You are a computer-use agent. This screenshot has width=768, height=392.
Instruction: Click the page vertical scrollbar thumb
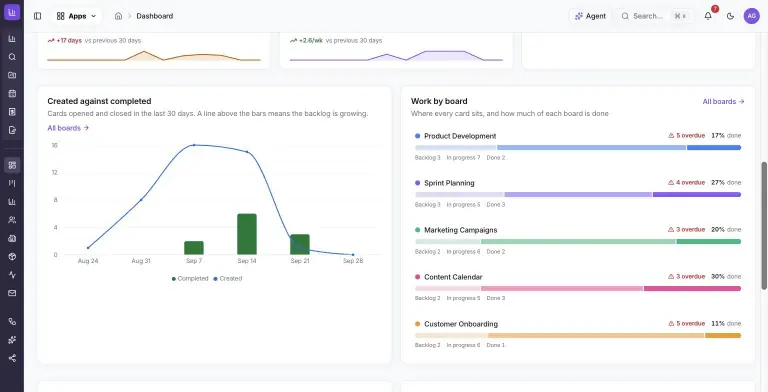764,225
